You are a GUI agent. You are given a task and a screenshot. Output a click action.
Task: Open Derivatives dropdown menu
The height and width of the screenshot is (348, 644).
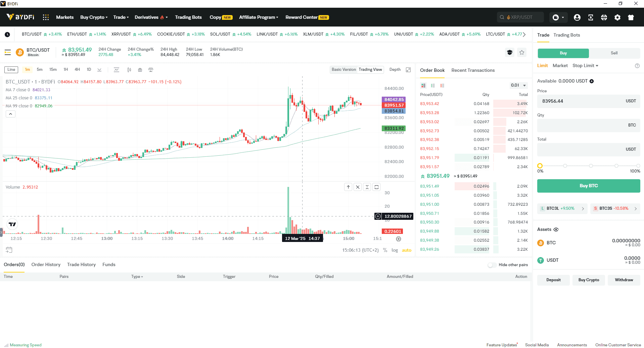tap(151, 17)
